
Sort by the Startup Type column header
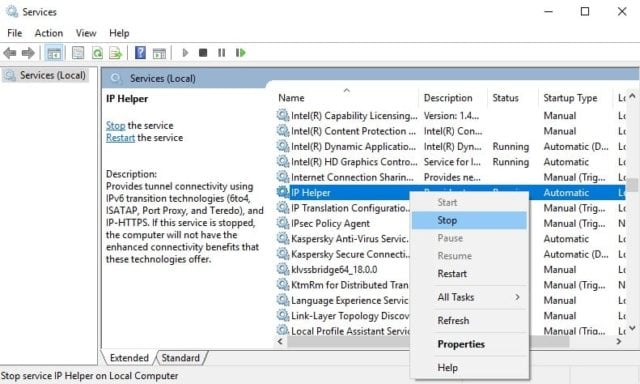pos(575,98)
